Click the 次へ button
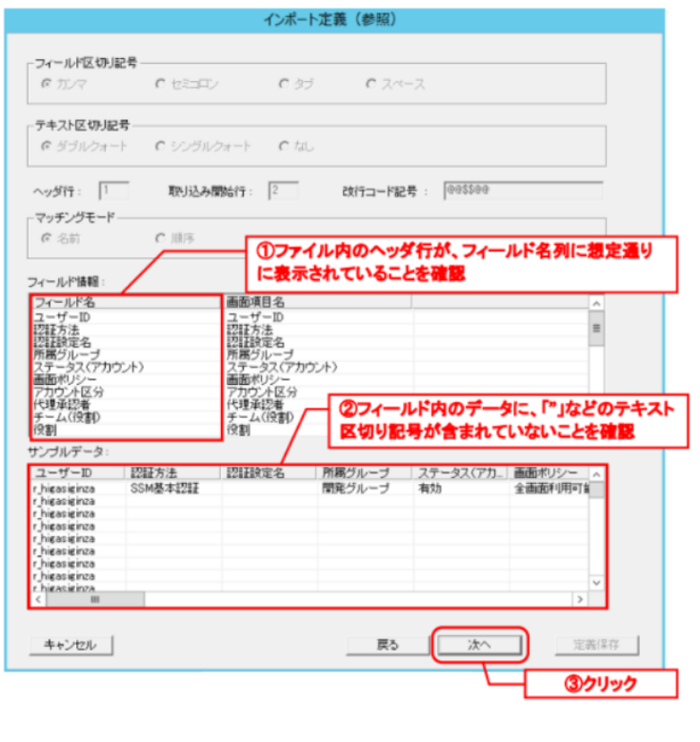This screenshot has height=742, width=700. [479, 645]
